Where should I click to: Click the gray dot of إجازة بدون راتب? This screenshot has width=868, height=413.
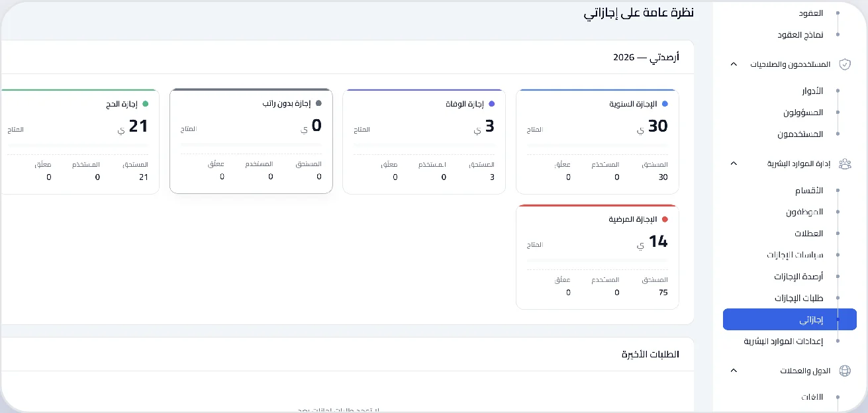(x=318, y=103)
